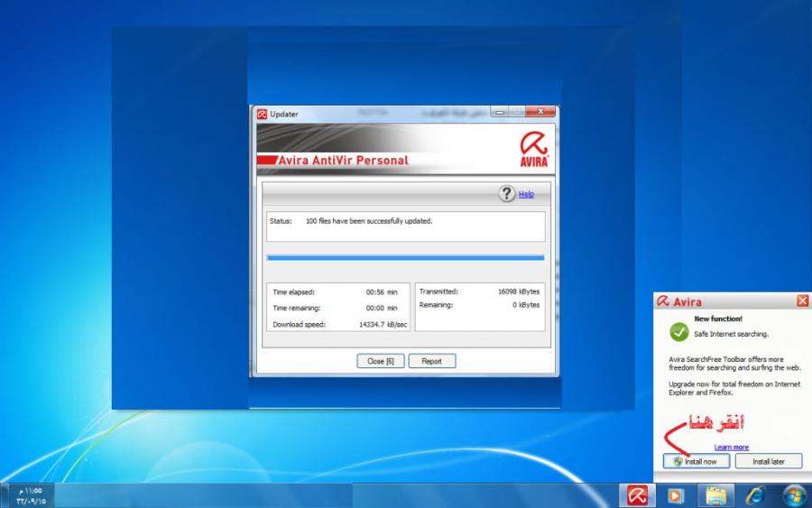Click the Avira icon in the taskbar
Image resolution: width=812 pixels, height=508 pixels.
click(x=637, y=495)
